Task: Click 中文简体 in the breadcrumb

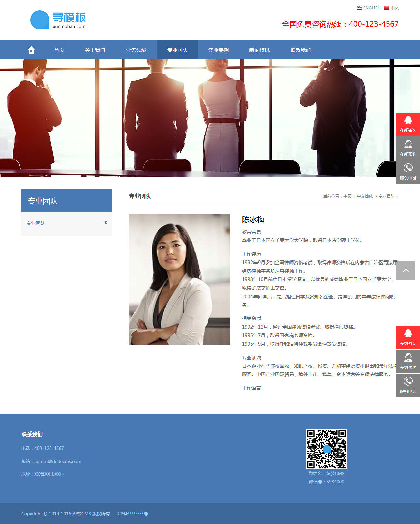Action: pos(365,196)
